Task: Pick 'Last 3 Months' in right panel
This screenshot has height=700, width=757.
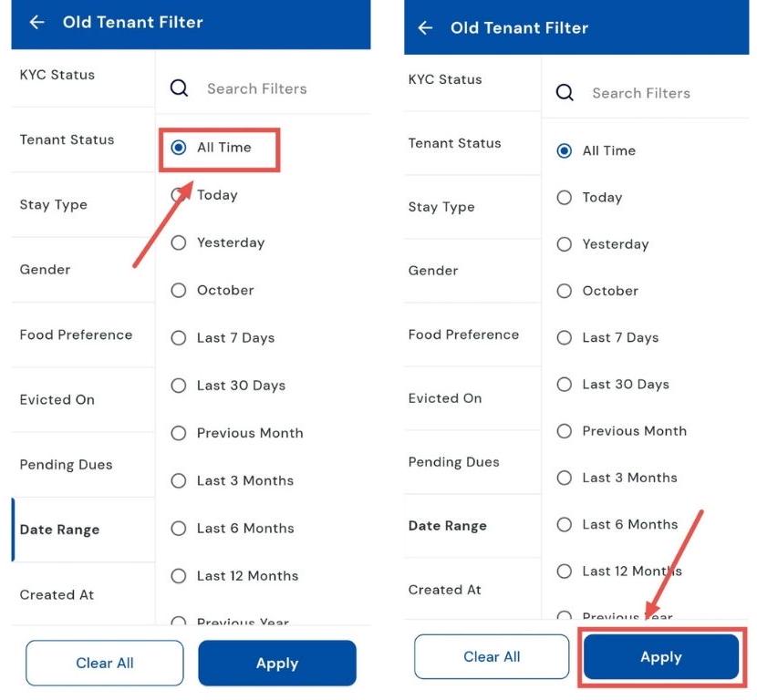Action: click(565, 478)
